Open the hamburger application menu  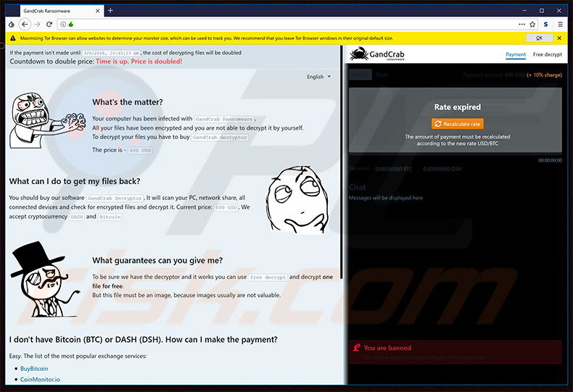tap(560, 25)
